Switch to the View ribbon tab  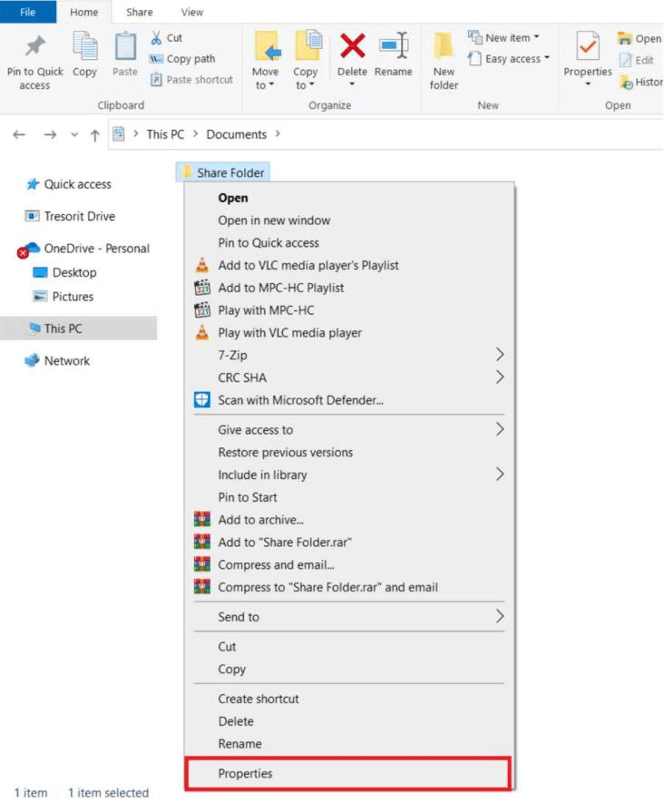(191, 12)
